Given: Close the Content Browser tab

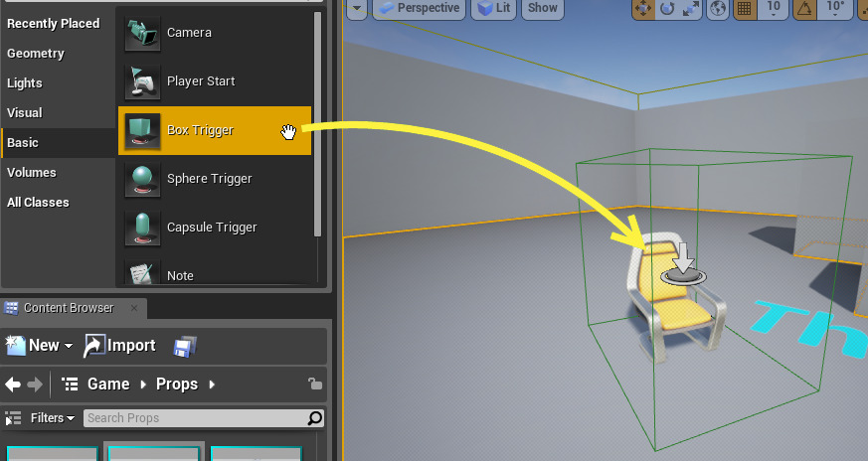Looking at the screenshot, I should click(x=134, y=308).
